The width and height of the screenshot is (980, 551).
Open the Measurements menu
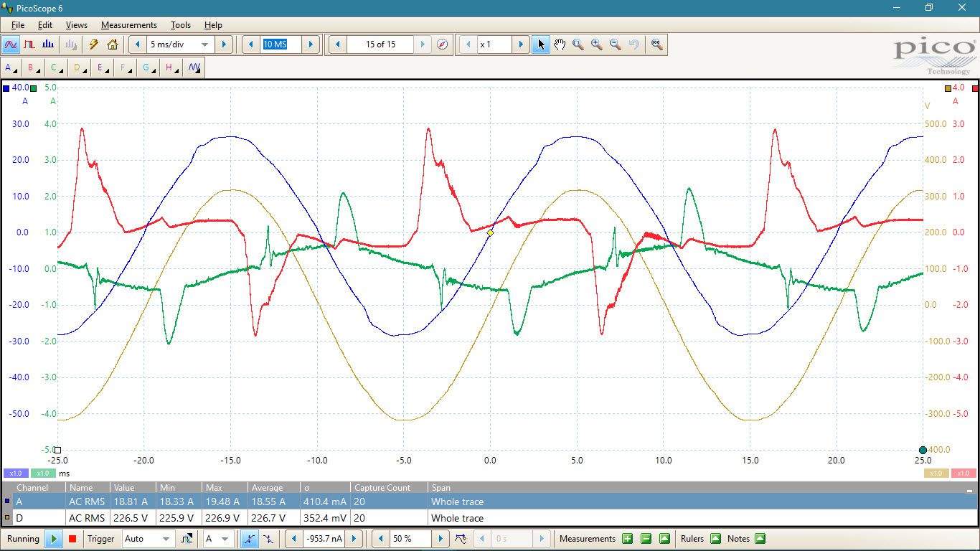tap(128, 25)
